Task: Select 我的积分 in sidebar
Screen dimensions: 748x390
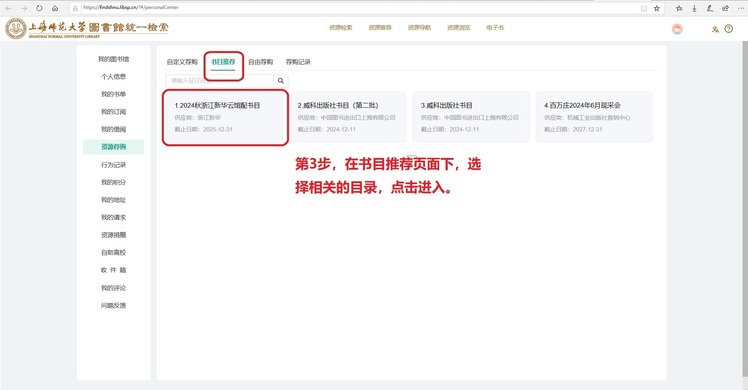Action: (x=114, y=182)
